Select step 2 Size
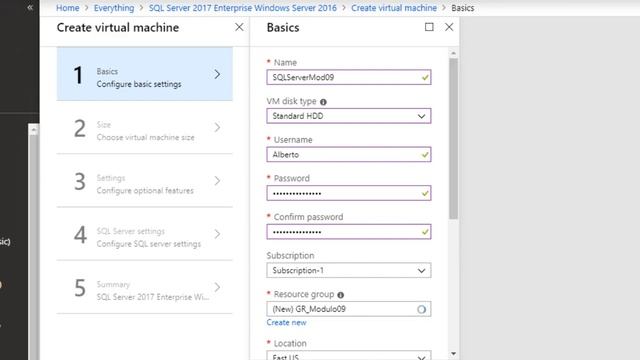 pyautogui.click(x=144, y=127)
